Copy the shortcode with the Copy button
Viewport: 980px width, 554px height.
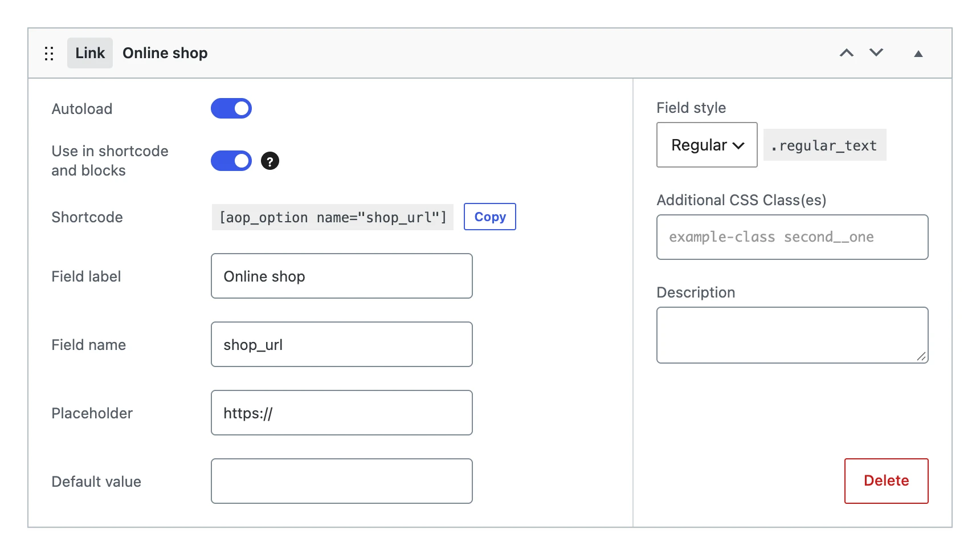tap(490, 217)
